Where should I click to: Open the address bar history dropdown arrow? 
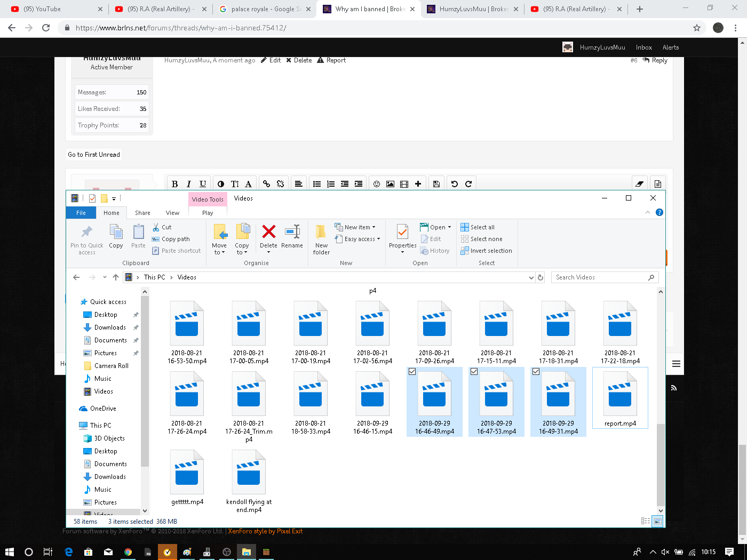(531, 277)
